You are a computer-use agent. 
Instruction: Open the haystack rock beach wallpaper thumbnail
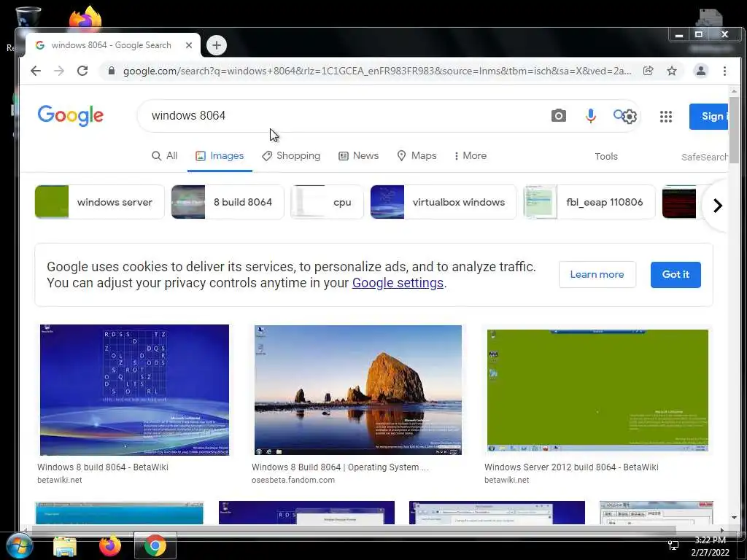357,390
